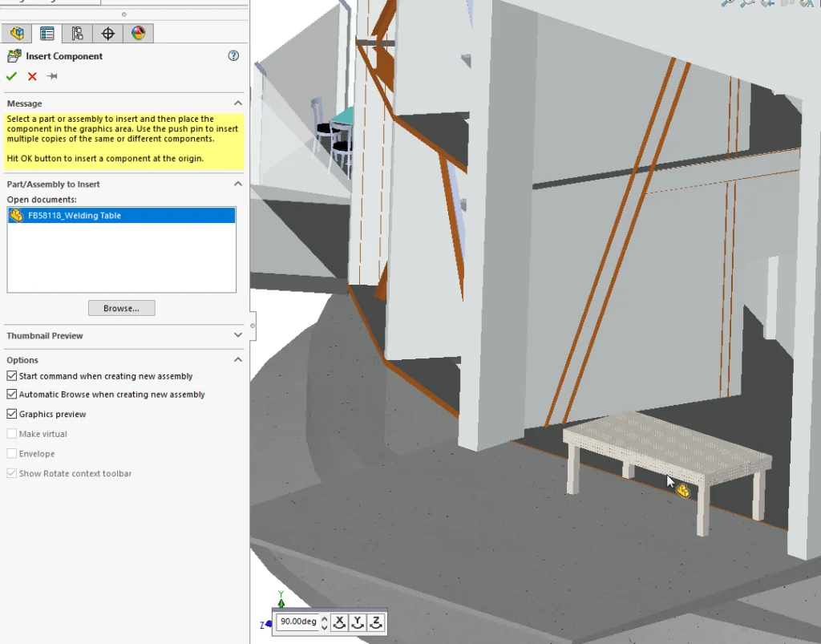Uncheck Start command when creating new assembly
The image size is (821, 644).
tap(11, 376)
